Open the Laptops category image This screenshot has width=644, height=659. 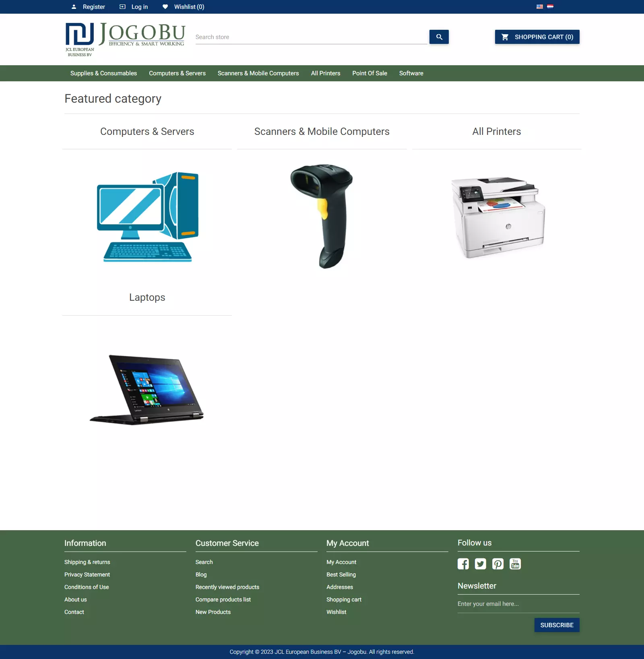point(147,389)
